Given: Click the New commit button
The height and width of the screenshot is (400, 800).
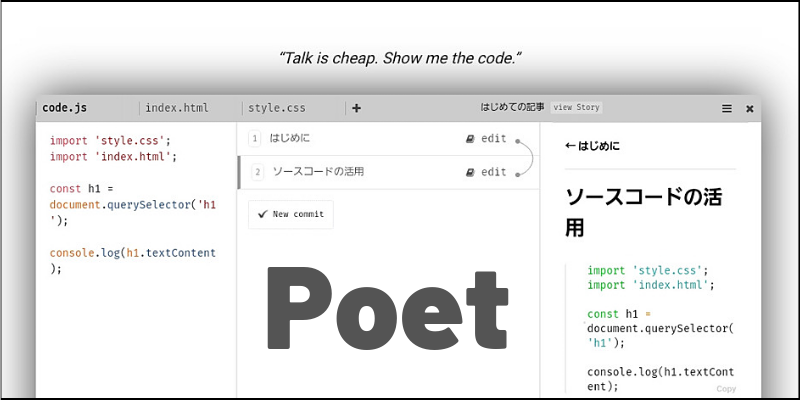Looking at the screenshot, I should [x=291, y=214].
